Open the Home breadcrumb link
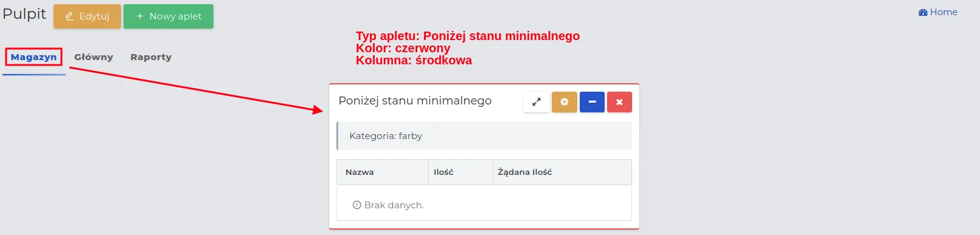 [944, 12]
